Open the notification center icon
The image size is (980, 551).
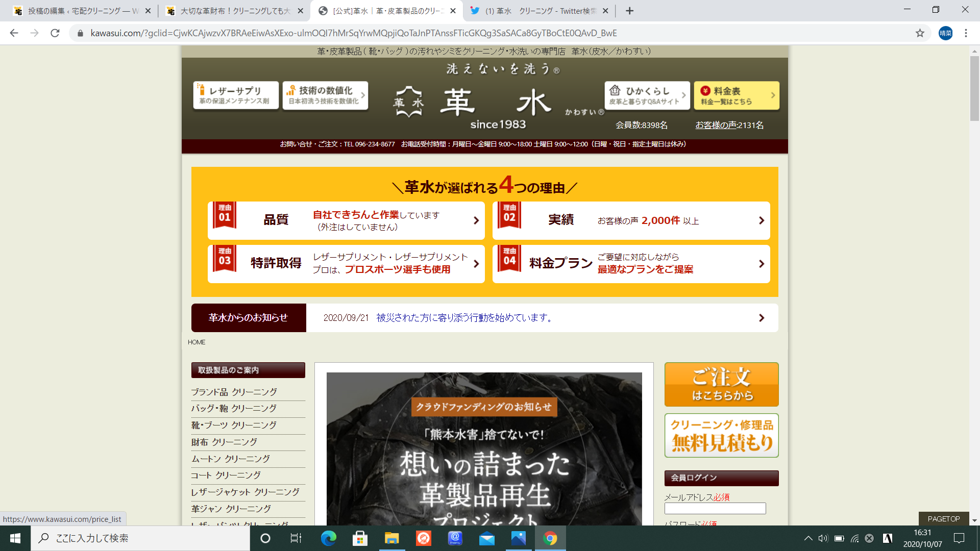(x=959, y=538)
